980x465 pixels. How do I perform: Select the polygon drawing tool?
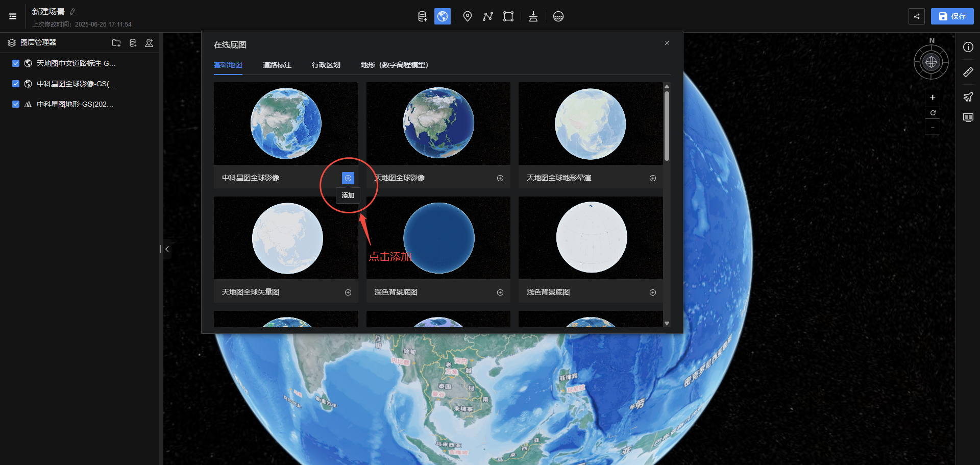click(x=508, y=16)
